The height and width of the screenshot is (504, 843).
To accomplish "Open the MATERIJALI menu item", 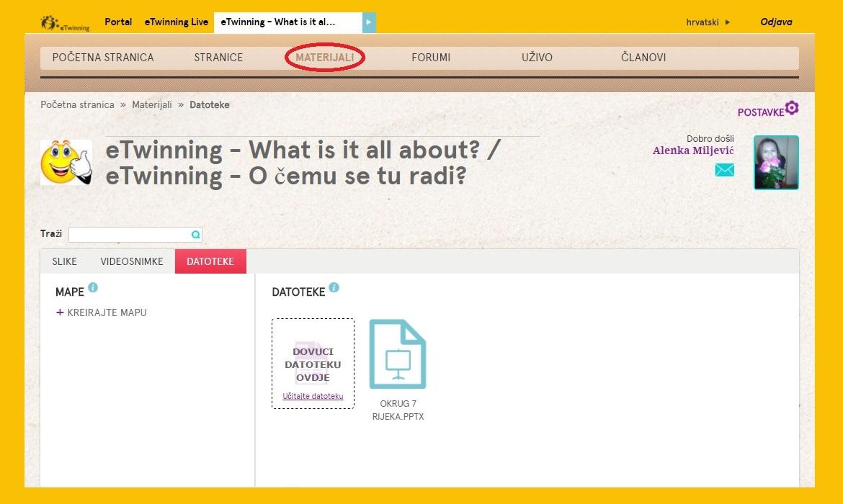I will (x=325, y=58).
